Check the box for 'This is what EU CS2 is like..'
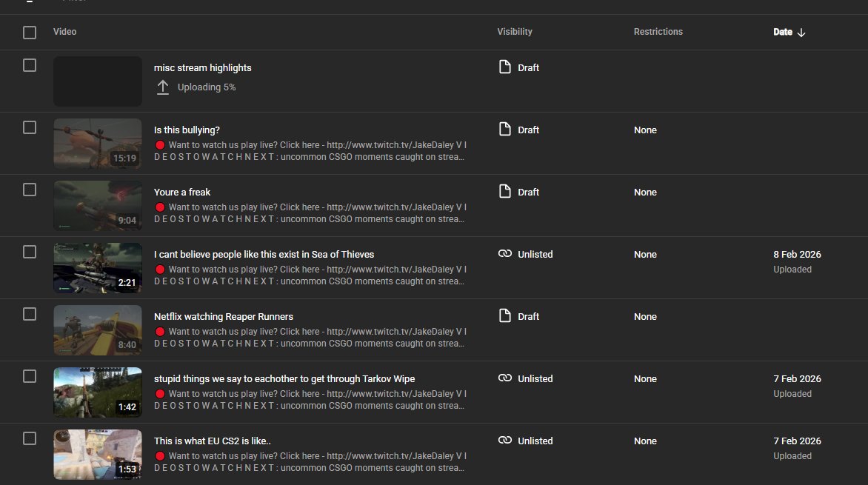Image resolution: width=868 pixels, height=485 pixels. click(x=30, y=438)
